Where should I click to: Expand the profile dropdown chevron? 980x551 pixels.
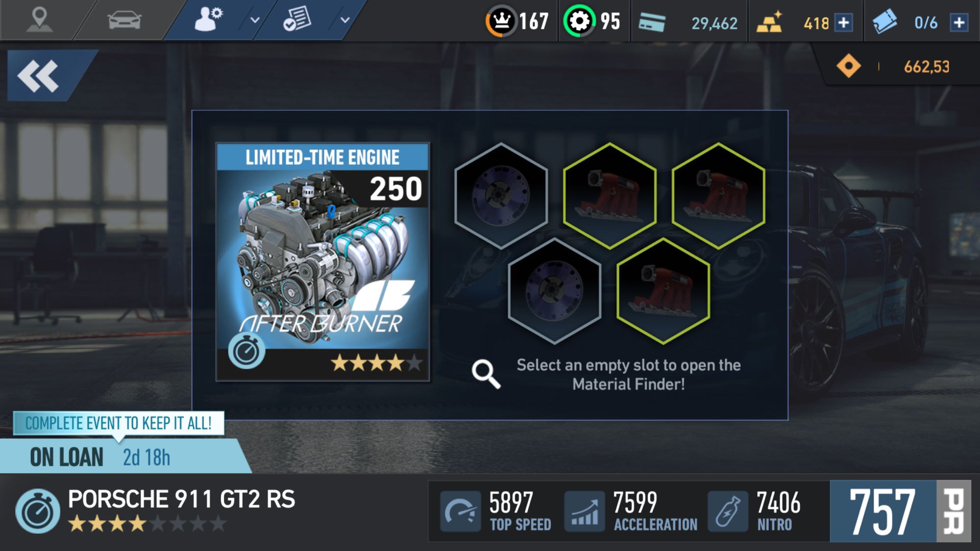pyautogui.click(x=255, y=20)
